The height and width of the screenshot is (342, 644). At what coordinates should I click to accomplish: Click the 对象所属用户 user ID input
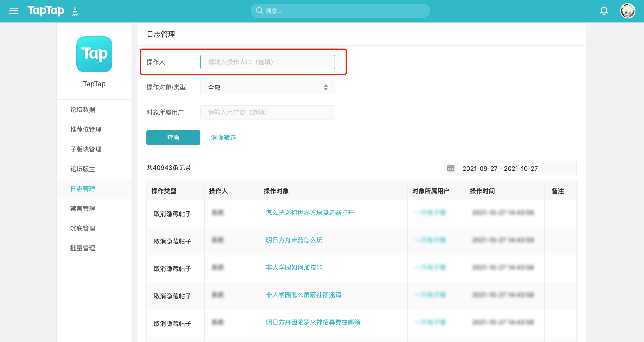click(267, 112)
